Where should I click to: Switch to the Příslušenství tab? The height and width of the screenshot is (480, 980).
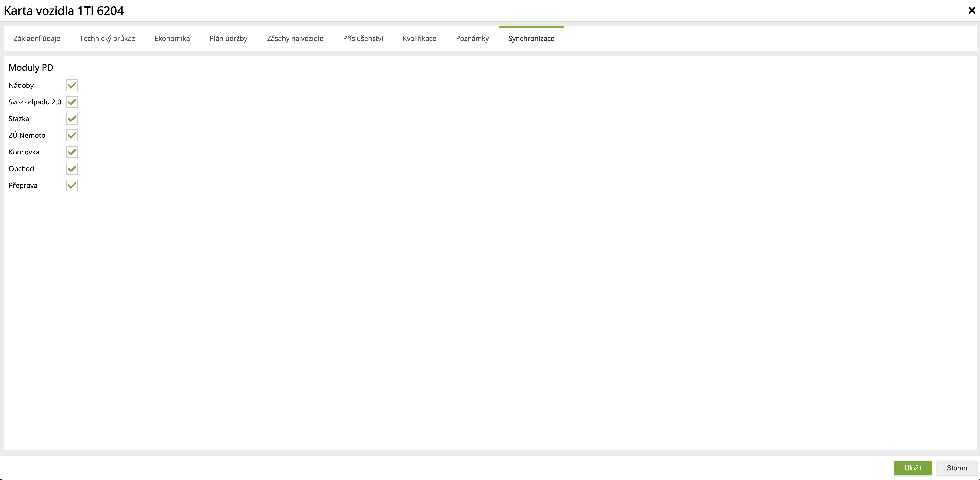click(x=363, y=38)
